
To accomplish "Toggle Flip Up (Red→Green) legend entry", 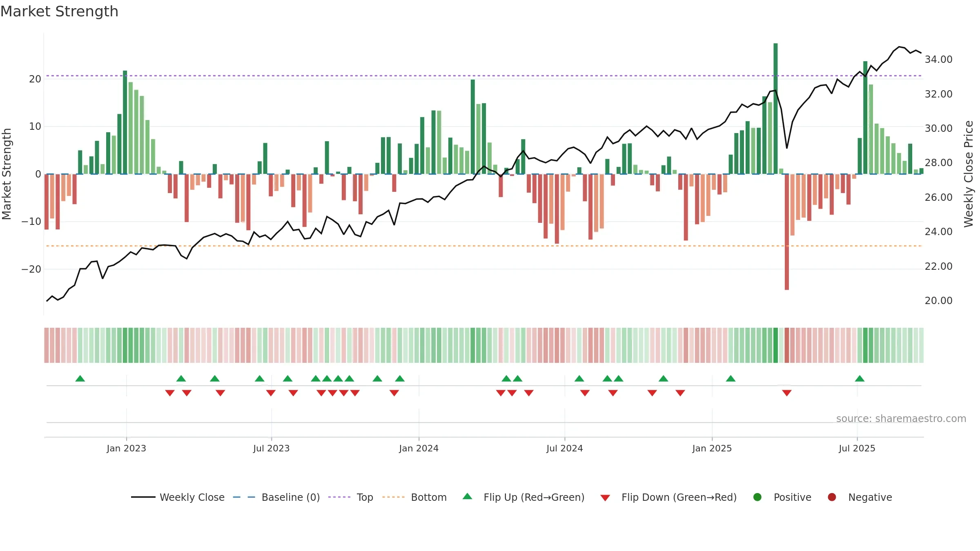I will click(x=523, y=497).
